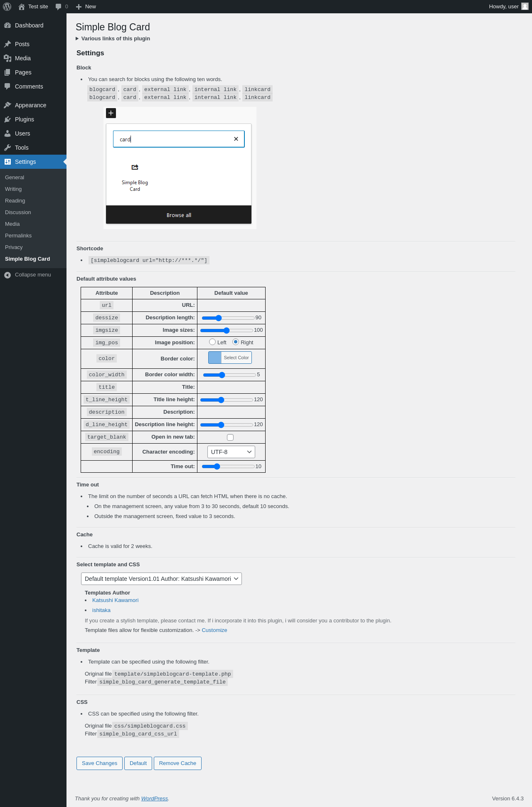
Task: Click the Remove Cache button
Action: [177, 763]
